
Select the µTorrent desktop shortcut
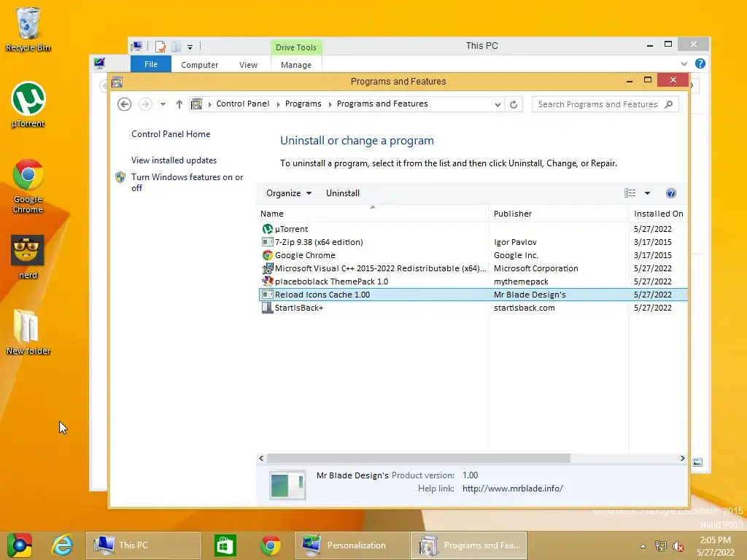point(28,105)
